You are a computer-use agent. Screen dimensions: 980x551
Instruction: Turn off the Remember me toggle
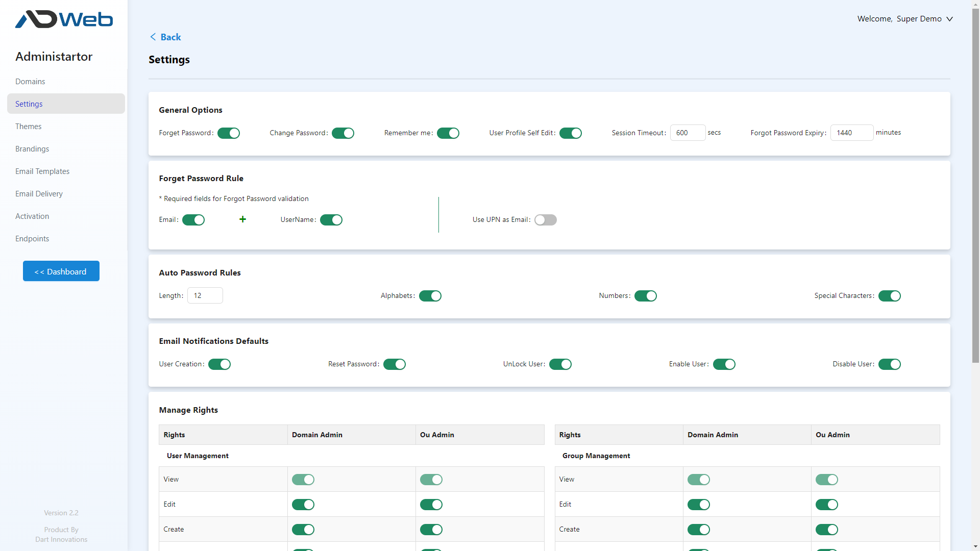coord(448,133)
